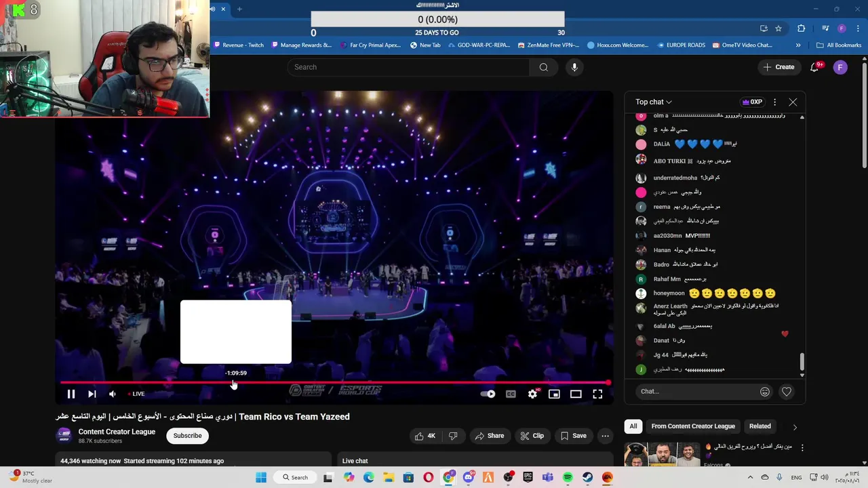Open Spotify from taskbar

[x=568, y=477]
